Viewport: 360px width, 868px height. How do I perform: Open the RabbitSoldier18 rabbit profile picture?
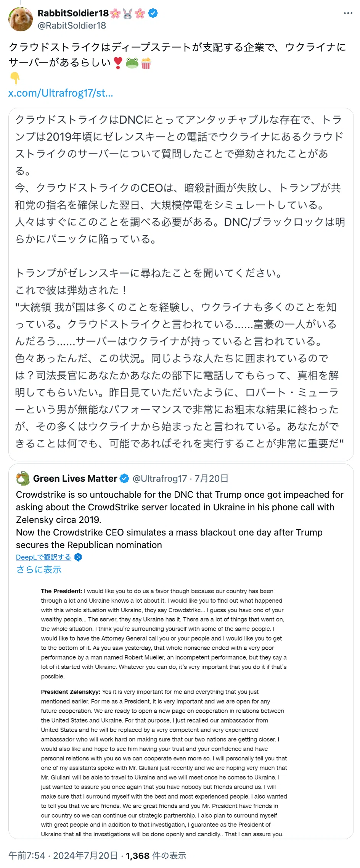coord(21,19)
